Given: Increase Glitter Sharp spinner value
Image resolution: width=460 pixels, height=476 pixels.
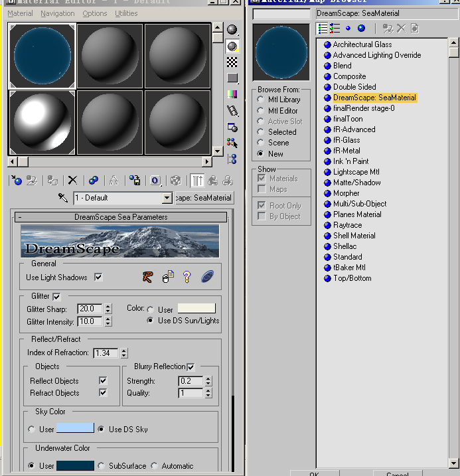Looking at the screenshot, I should [108, 306].
